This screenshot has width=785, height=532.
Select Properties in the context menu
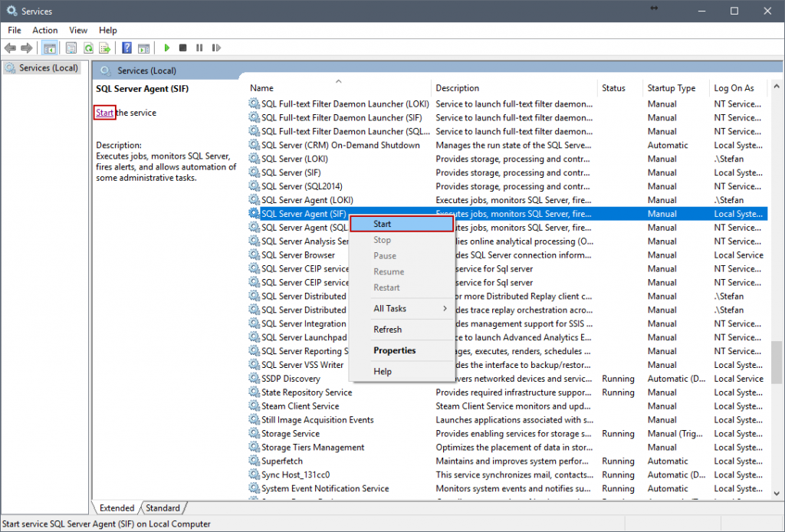tap(392, 350)
